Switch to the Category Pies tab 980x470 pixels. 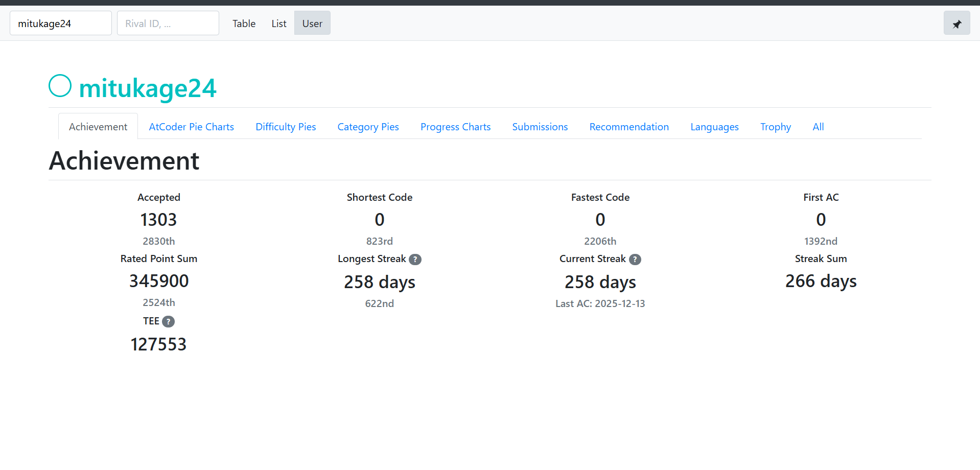click(368, 127)
